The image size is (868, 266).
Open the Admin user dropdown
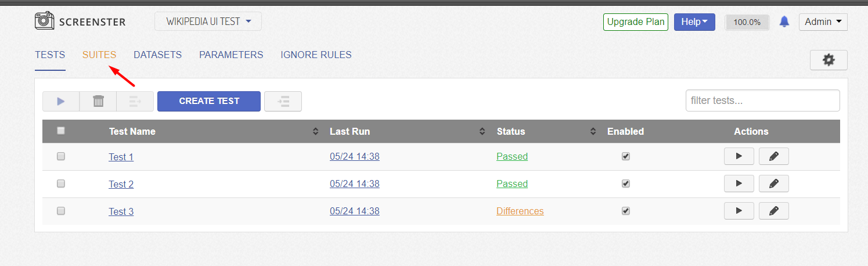click(x=823, y=22)
